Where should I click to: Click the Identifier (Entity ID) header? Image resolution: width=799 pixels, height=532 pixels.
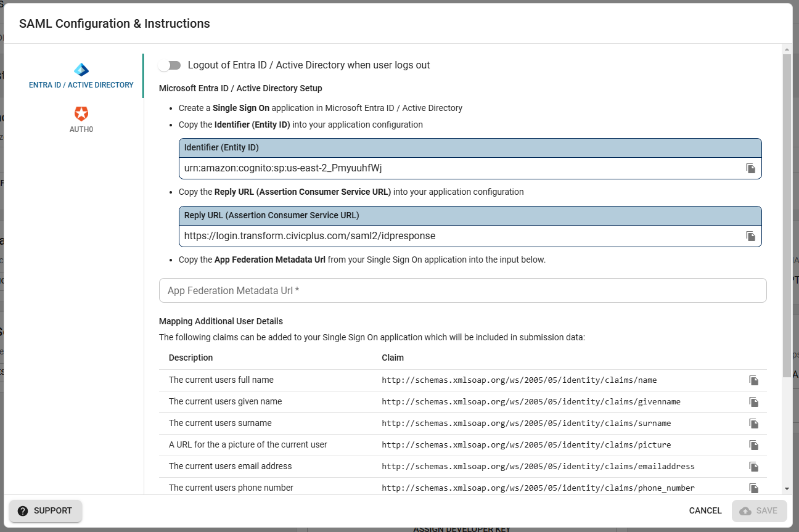[470, 148]
